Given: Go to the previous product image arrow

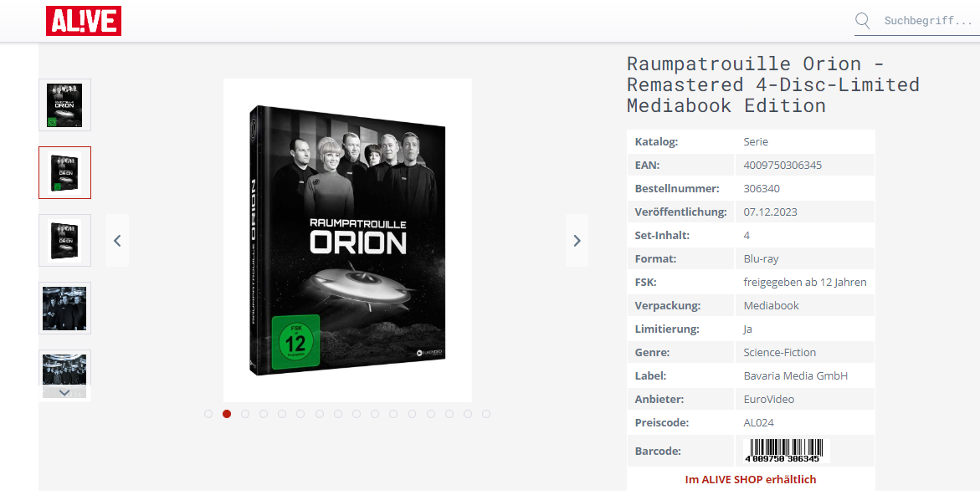Looking at the screenshot, I should tap(117, 240).
